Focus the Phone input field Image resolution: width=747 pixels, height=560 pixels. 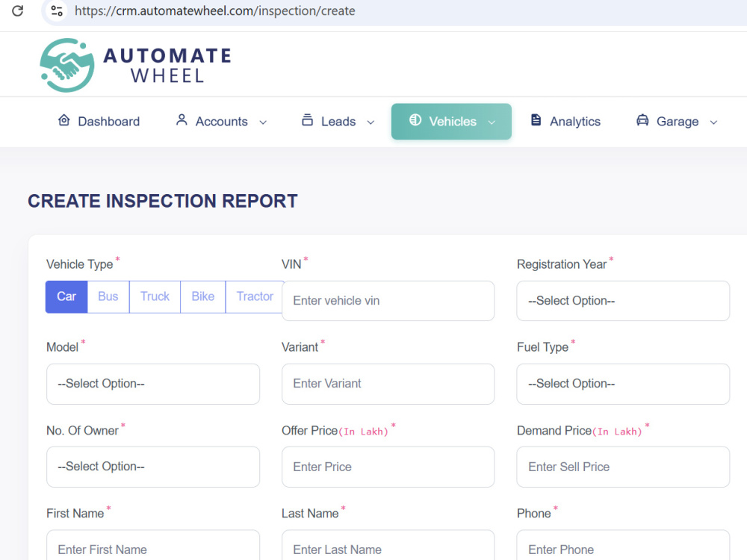tap(623, 545)
